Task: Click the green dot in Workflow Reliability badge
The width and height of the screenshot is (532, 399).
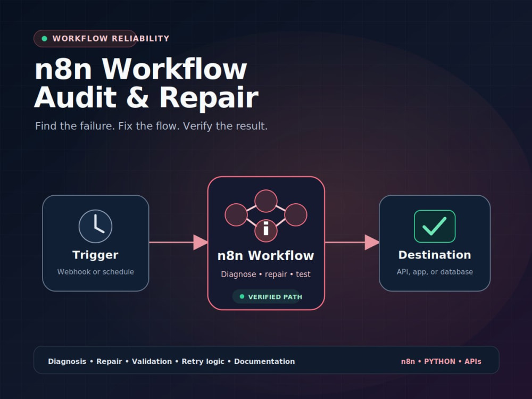Action: 45,39
